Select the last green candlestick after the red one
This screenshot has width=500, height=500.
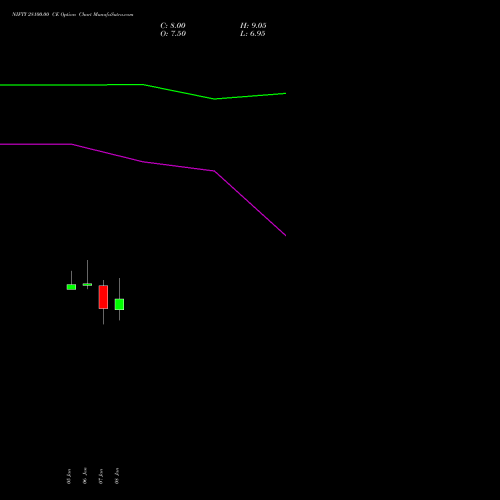pos(119,304)
